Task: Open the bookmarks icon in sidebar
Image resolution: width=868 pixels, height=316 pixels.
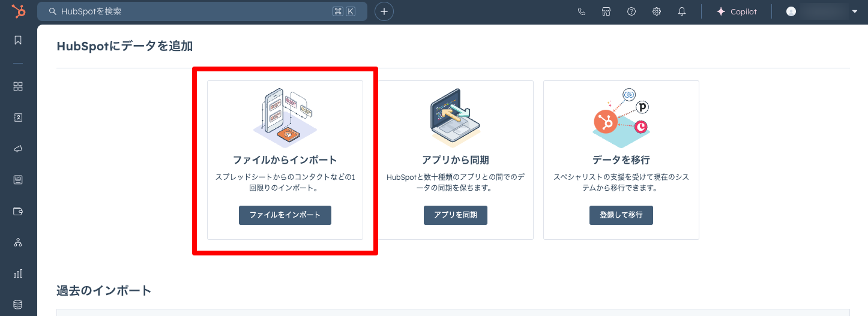Action: [x=18, y=40]
